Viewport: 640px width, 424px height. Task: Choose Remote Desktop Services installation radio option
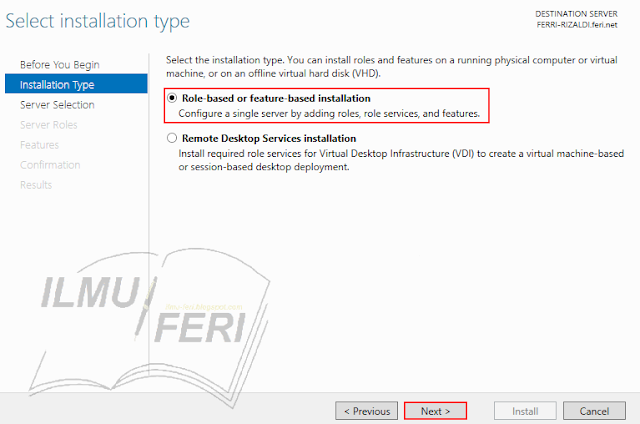(172, 138)
